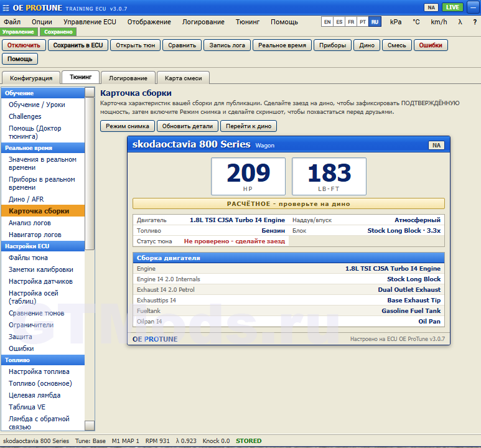Click the red Отключить button
The width and height of the screenshot is (481, 448).
[x=24, y=45]
